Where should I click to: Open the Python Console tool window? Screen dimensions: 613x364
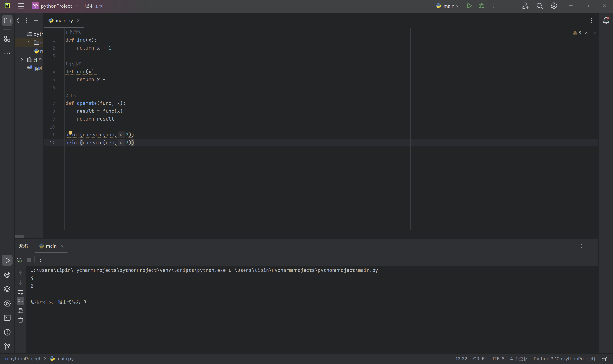7,275
